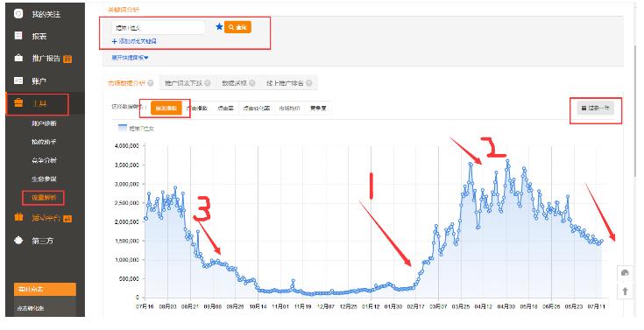Screen dimensions: 644x330
Task: Open 抢位助手 under Tools menu
Action: pyautogui.click(x=44, y=142)
